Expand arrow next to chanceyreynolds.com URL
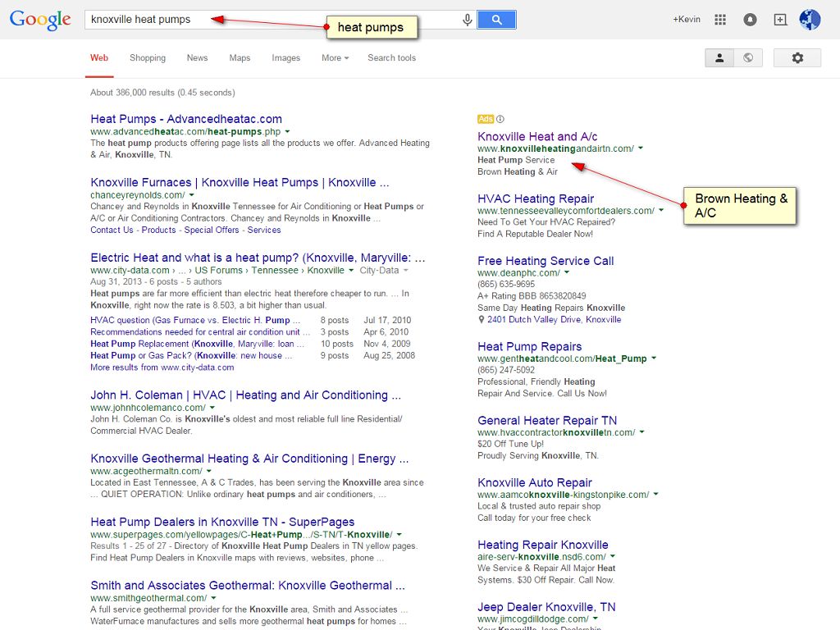Image resolution: width=840 pixels, height=630 pixels. [191, 195]
